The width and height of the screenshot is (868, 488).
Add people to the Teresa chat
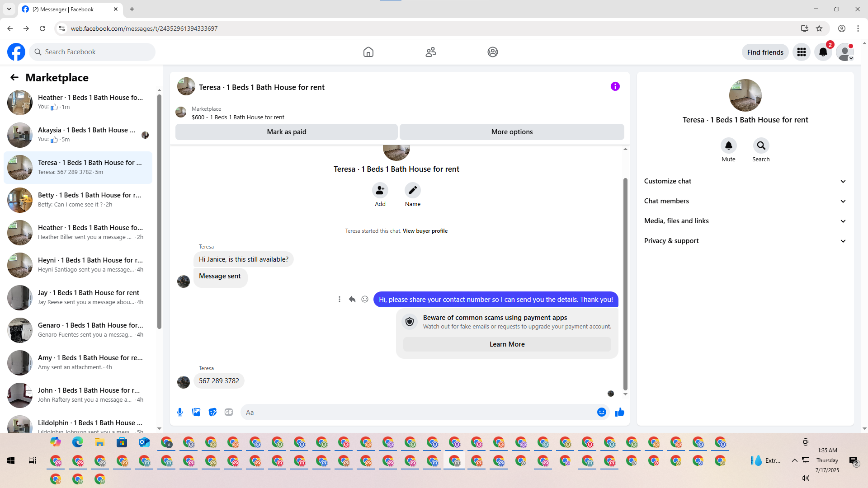coord(380,190)
